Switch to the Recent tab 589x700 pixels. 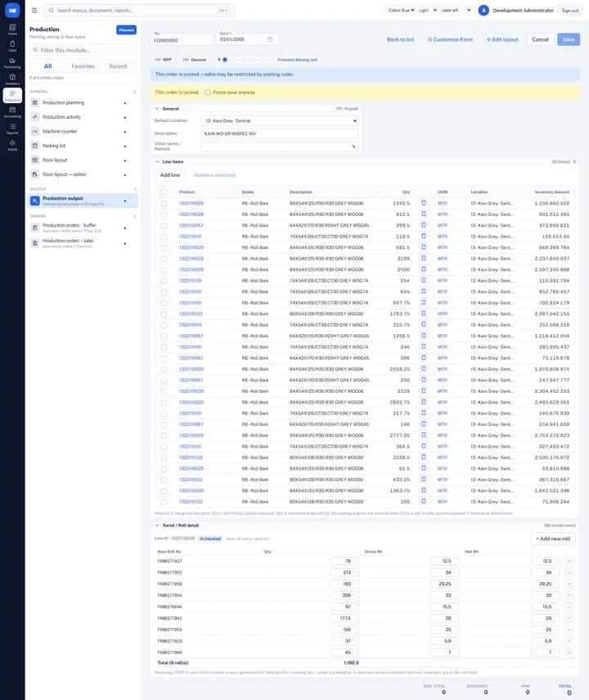pos(118,66)
